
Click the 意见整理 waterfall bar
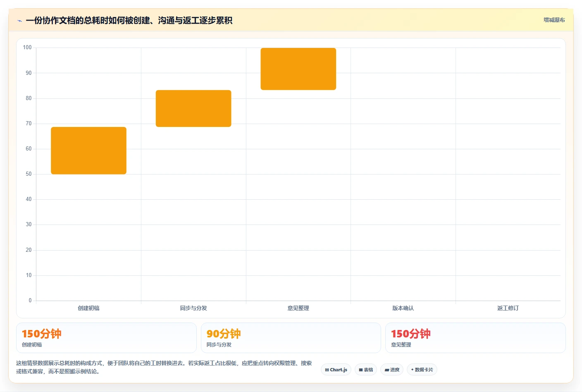pyautogui.click(x=298, y=69)
